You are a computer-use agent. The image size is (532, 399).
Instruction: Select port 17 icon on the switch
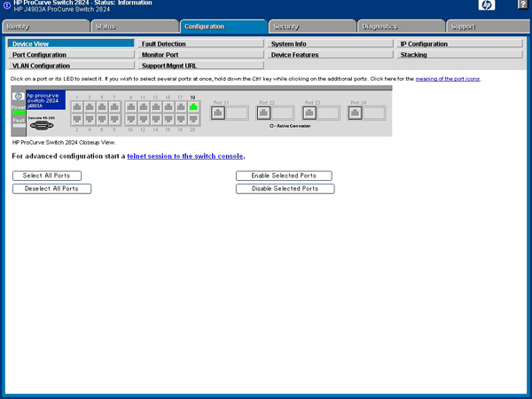click(181, 107)
